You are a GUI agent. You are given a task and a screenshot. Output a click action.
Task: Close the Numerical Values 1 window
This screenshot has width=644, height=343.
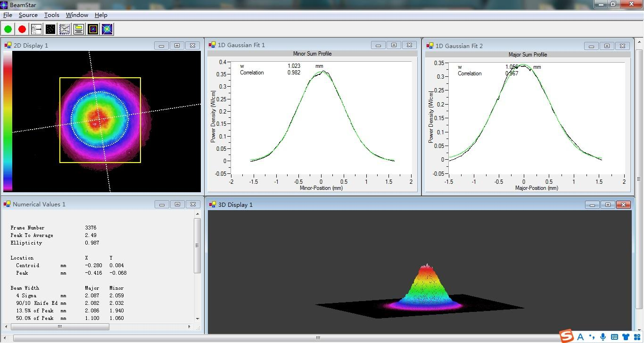(193, 204)
